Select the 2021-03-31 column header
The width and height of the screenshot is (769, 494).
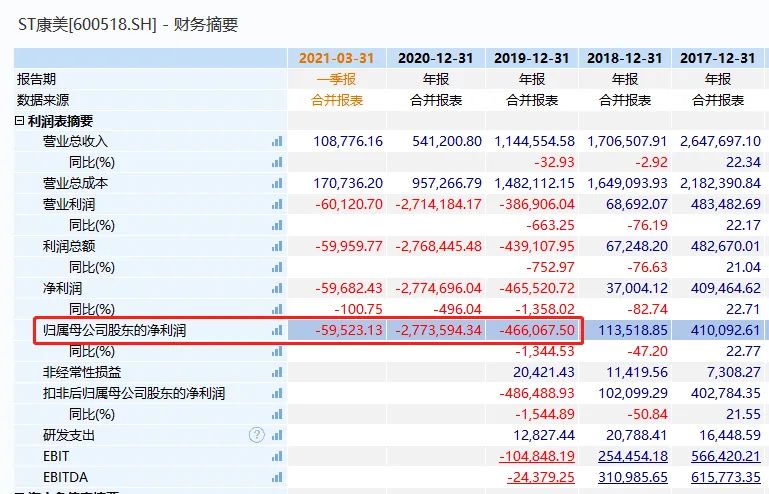(339, 58)
